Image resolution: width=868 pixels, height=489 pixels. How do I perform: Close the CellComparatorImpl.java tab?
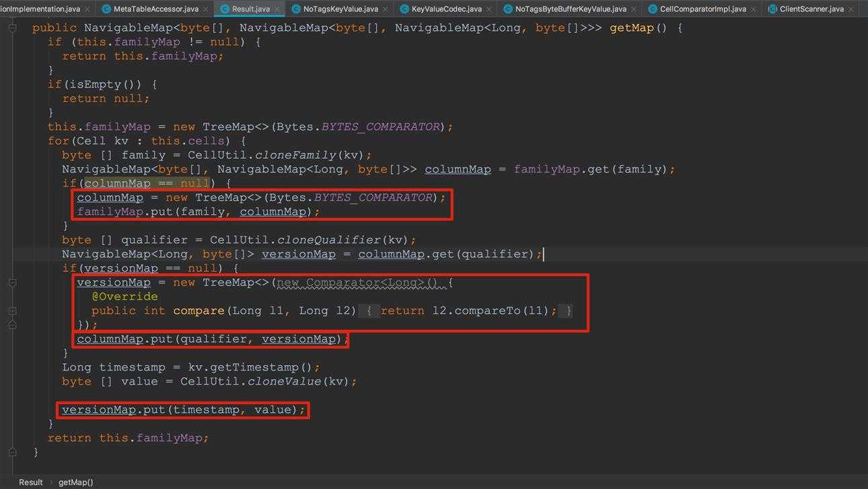754,9
